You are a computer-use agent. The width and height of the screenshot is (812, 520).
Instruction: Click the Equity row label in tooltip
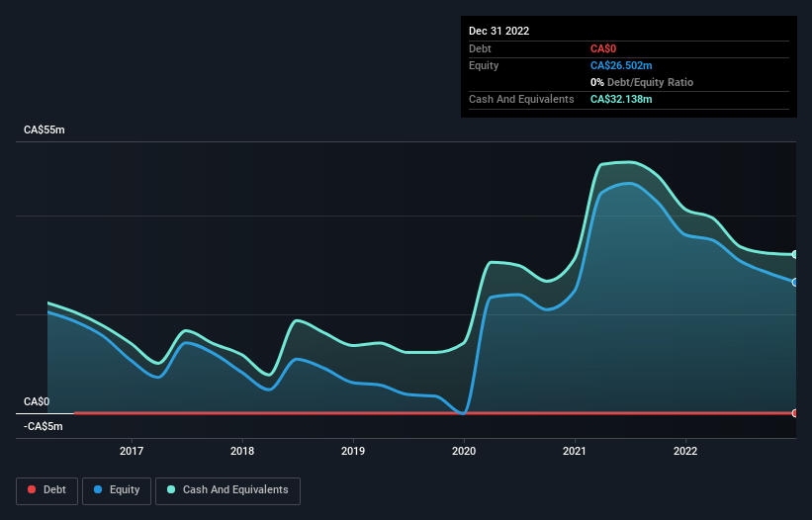click(x=484, y=65)
